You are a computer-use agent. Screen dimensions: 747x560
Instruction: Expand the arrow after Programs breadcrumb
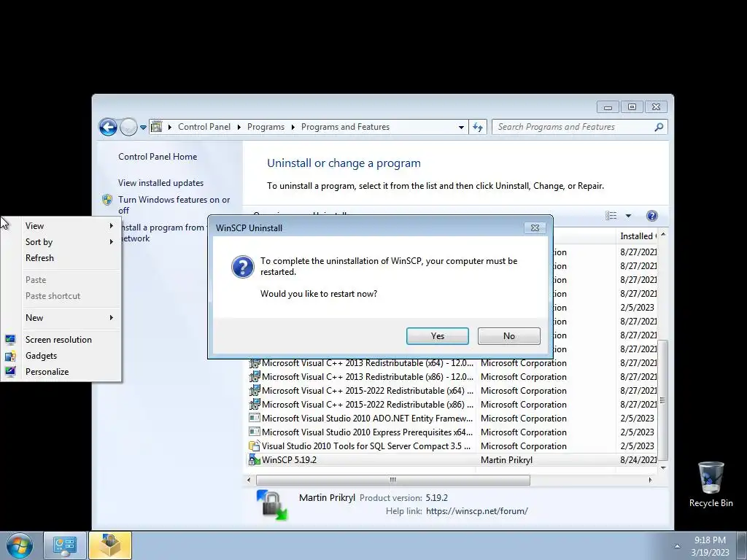click(293, 127)
